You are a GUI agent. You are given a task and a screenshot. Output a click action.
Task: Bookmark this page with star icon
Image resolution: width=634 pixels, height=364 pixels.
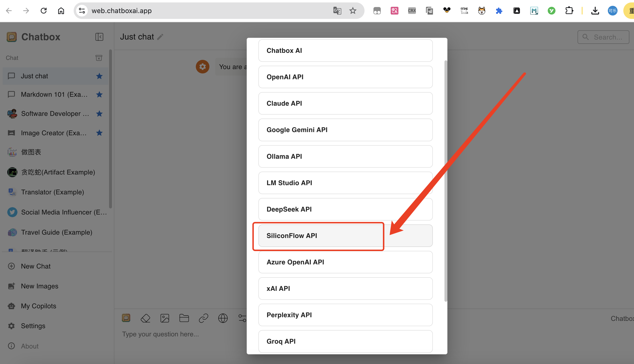coord(353,11)
